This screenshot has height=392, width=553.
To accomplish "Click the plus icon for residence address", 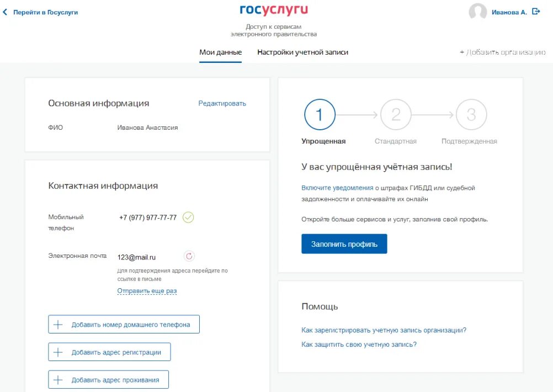I will [x=59, y=379].
